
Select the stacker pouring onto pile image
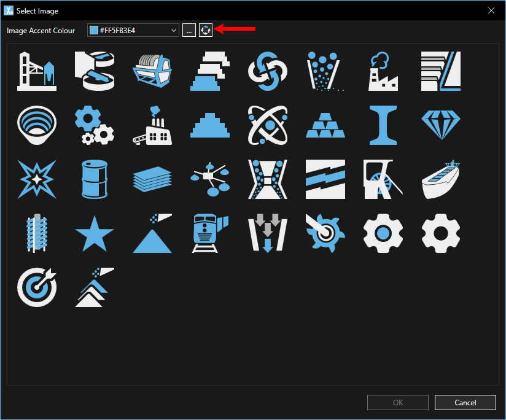pos(152,233)
